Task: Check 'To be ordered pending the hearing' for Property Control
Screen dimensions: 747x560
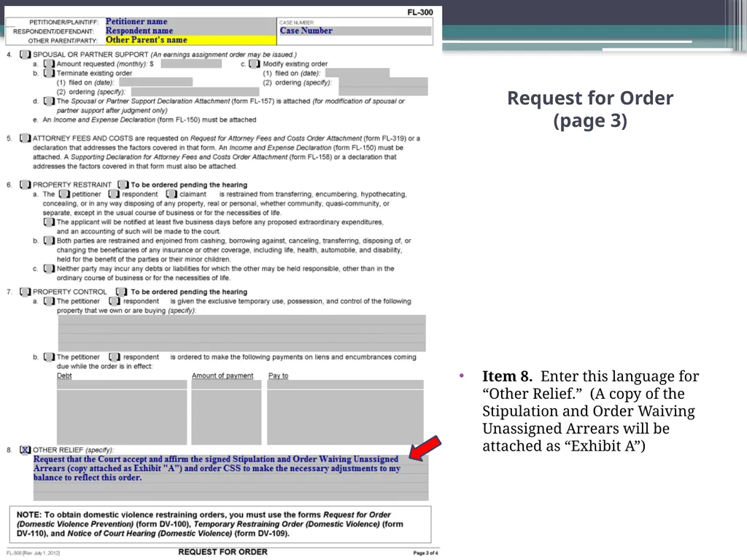Action: point(122,292)
